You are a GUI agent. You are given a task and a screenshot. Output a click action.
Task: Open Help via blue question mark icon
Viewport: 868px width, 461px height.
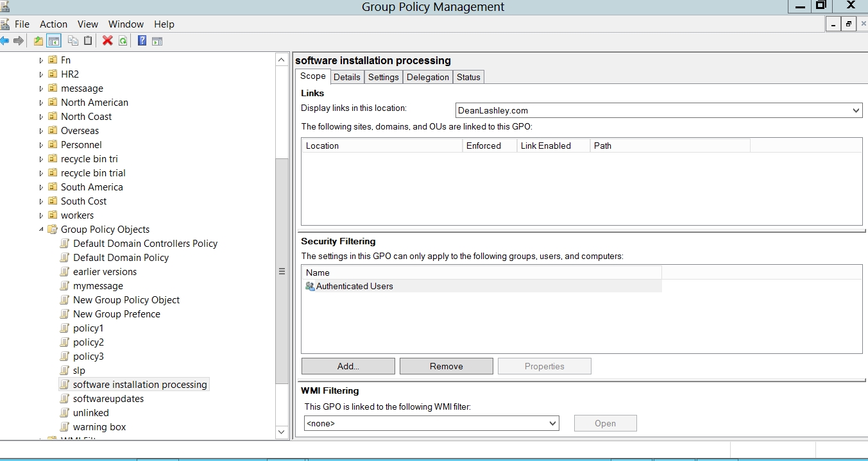click(142, 41)
